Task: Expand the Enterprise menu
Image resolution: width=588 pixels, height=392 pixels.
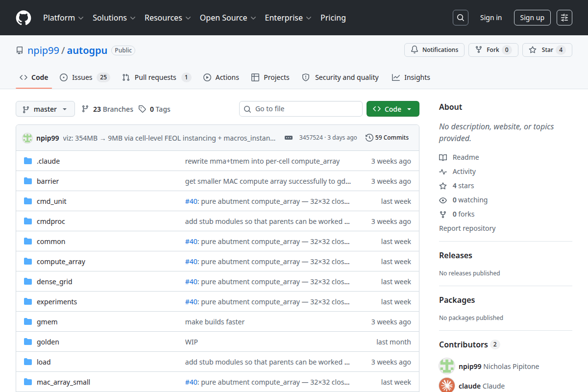Action: coord(288,18)
